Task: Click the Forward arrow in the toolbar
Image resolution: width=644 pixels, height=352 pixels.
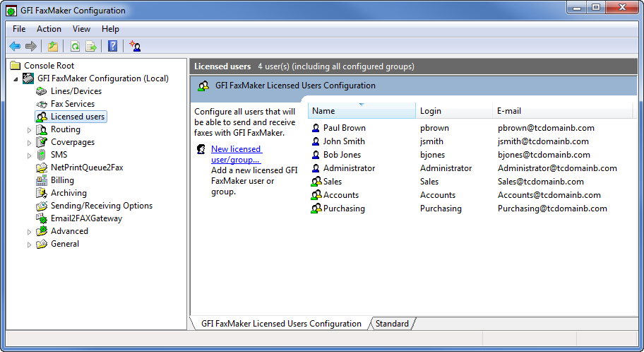Action: tap(31, 46)
